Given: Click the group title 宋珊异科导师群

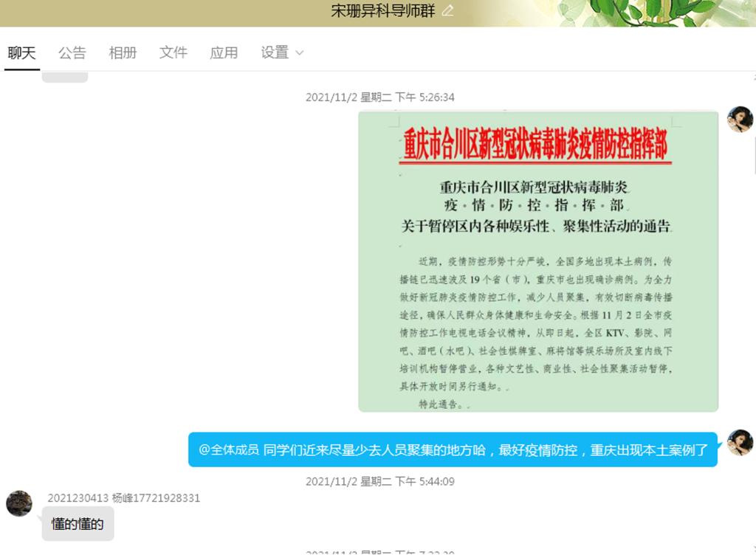Looking at the screenshot, I should pos(382,11).
